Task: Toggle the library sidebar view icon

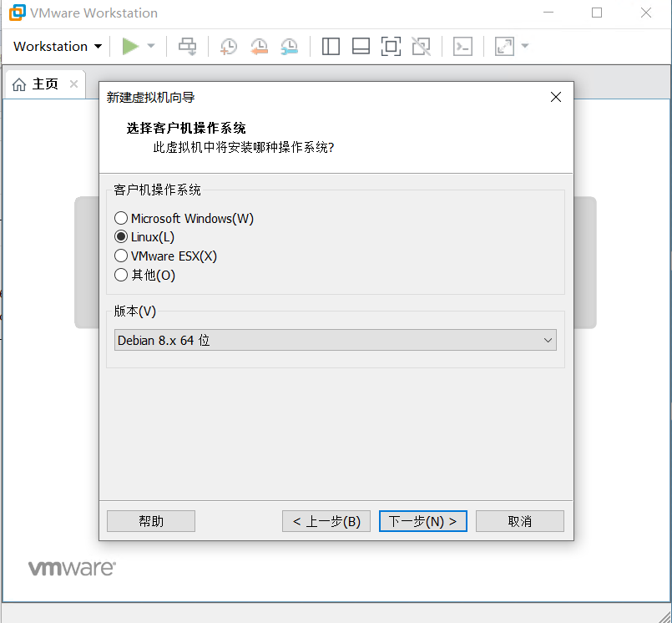Action: pyautogui.click(x=331, y=46)
